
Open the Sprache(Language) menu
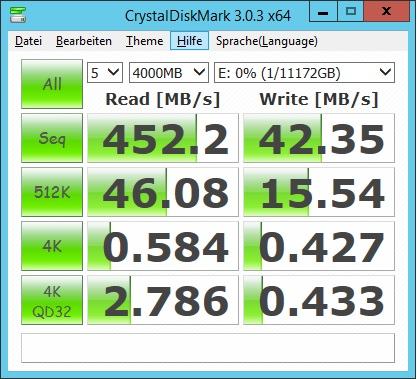tap(267, 41)
